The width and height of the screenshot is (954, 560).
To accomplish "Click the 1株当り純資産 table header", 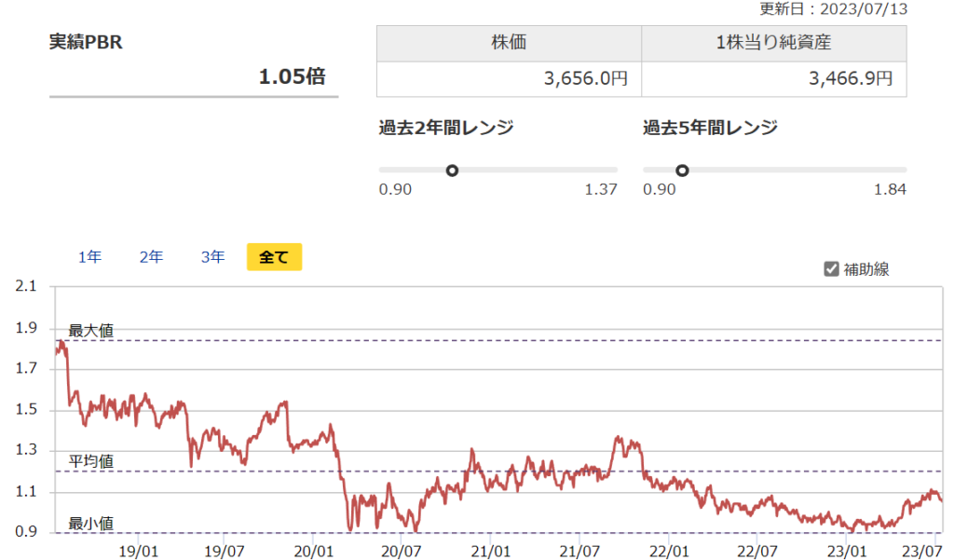I will click(774, 43).
